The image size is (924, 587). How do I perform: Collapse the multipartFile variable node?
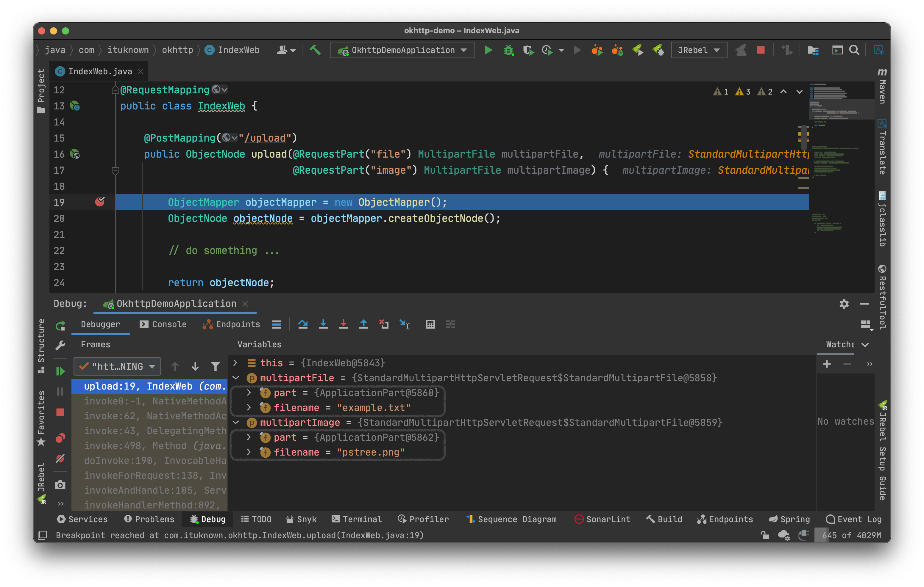click(235, 378)
